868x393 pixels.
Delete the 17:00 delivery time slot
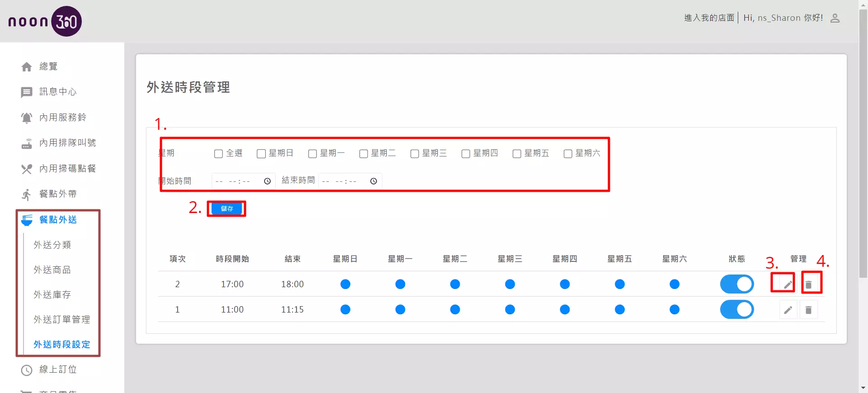tap(808, 284)
